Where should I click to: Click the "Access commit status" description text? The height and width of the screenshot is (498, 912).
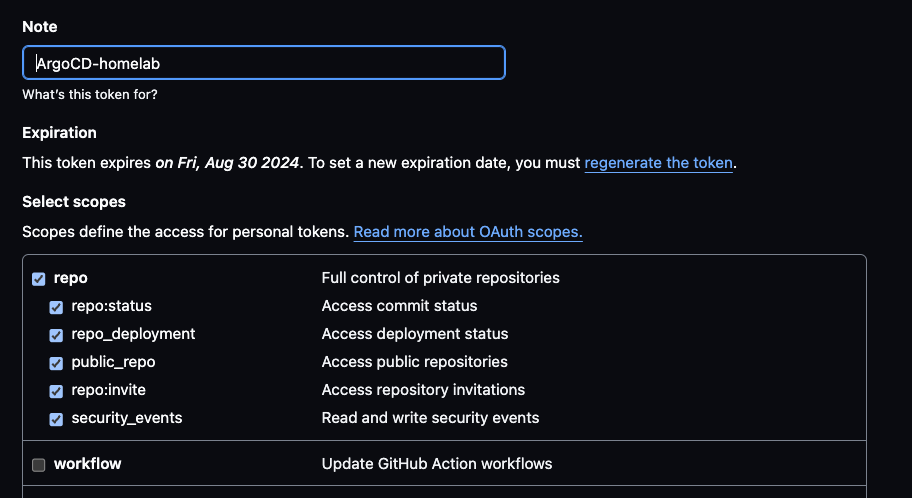(399, 306)
